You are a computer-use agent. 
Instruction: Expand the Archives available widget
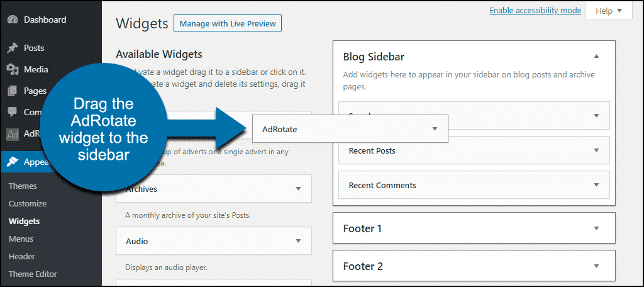pos(299,189)
